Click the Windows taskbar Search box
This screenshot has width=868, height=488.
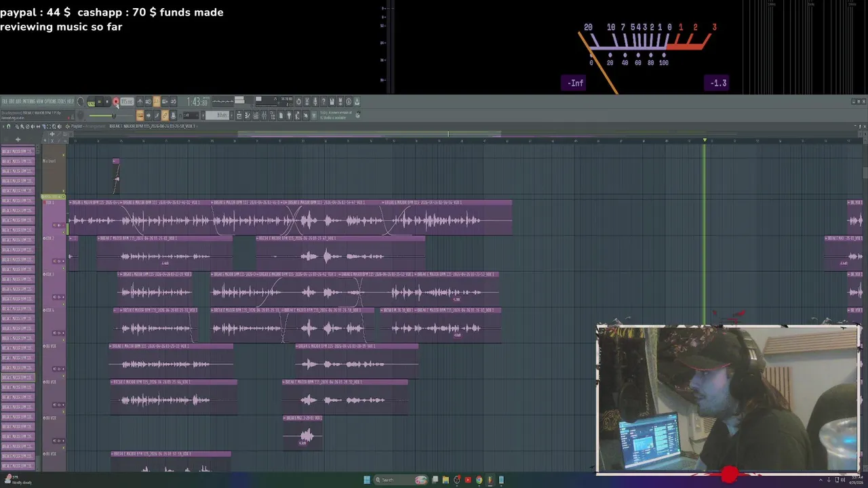pos(401,480)
